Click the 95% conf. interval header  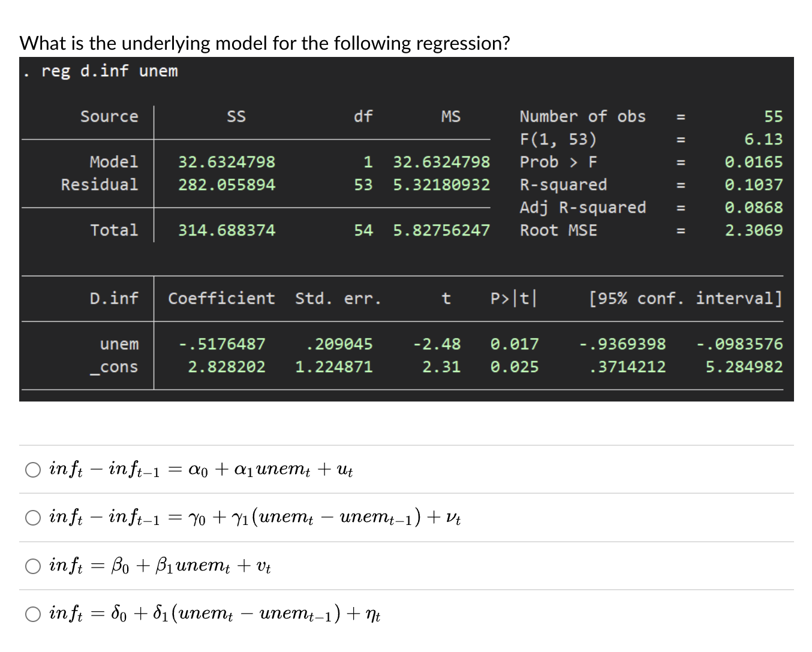click(x=685, y=298)
